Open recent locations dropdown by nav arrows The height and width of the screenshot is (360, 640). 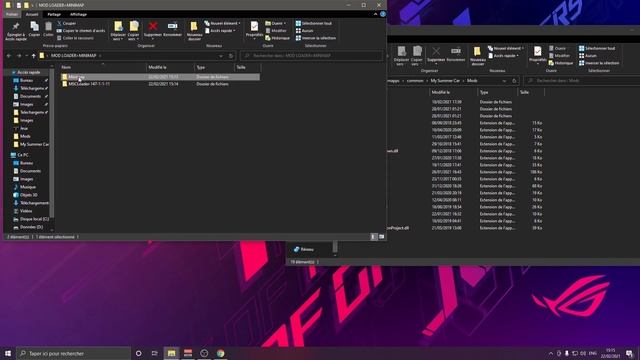pos(27,56)
